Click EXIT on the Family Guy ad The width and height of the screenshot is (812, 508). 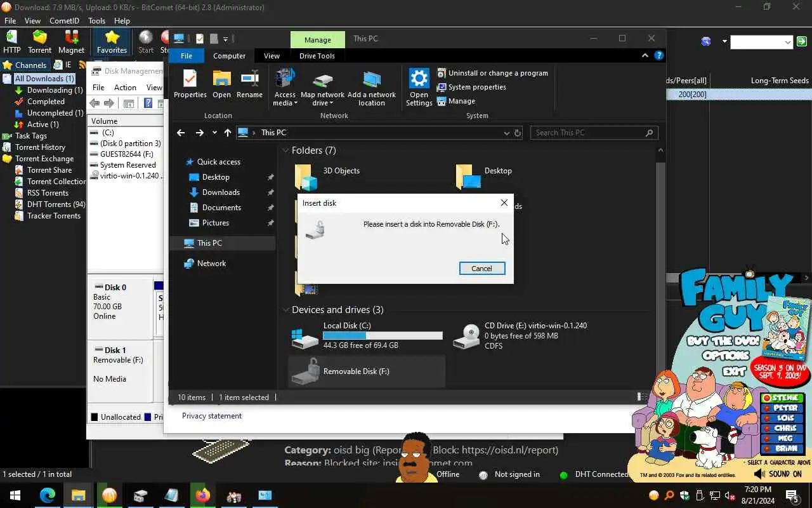tap(735, 371)
